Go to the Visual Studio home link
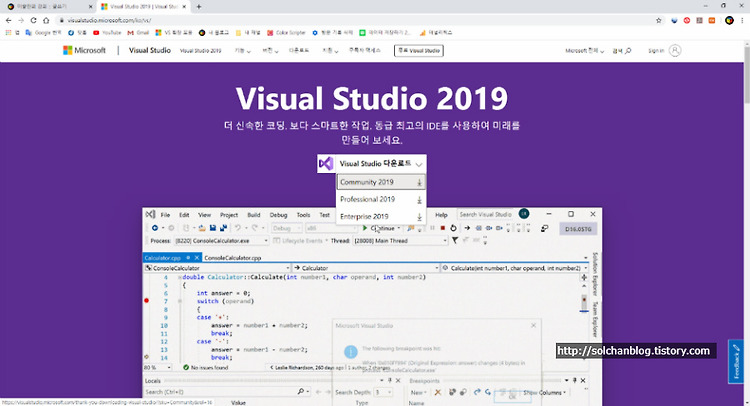Image resolution: width=750 pixels, height=406 pixels. click(150, 50)
